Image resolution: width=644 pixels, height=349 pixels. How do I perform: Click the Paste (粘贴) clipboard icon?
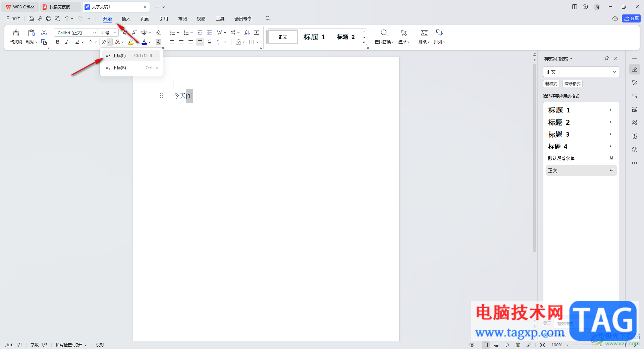point(32,33)
